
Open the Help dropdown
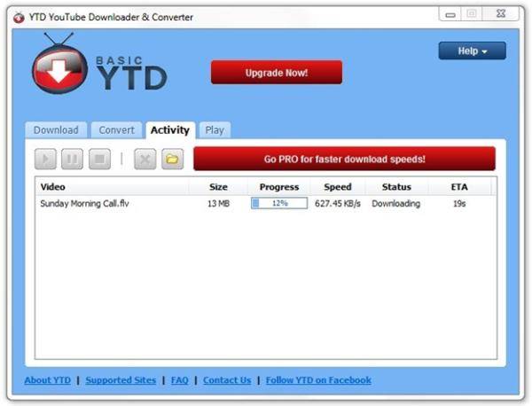473,51
